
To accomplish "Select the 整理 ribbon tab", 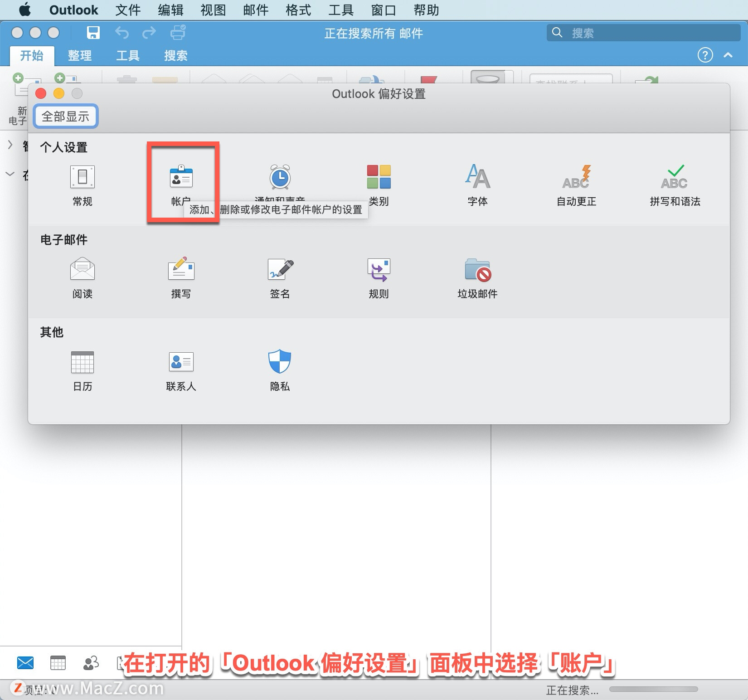I will (x=80, y=55).
